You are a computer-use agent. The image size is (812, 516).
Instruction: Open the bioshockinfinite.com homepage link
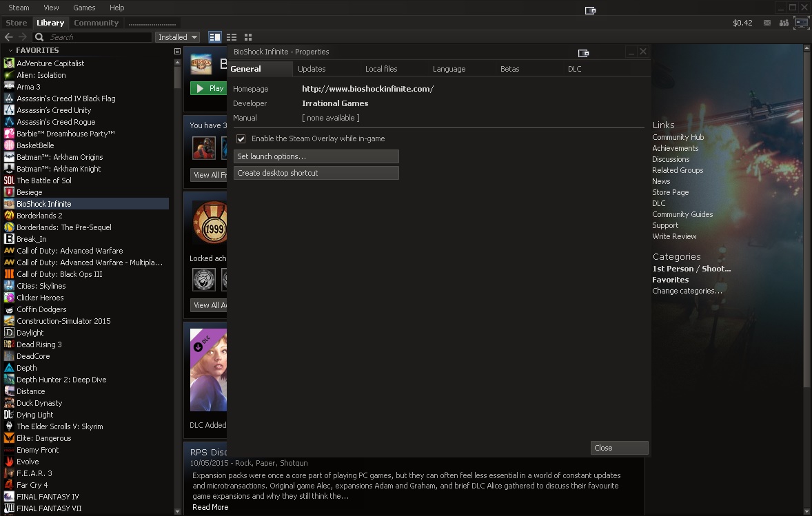tap(367, 89)
